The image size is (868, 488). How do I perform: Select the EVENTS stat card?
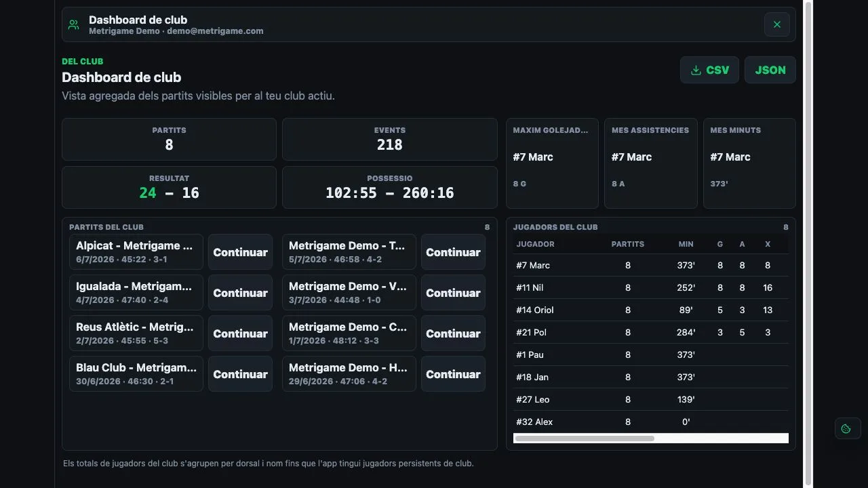pos(389,139)
